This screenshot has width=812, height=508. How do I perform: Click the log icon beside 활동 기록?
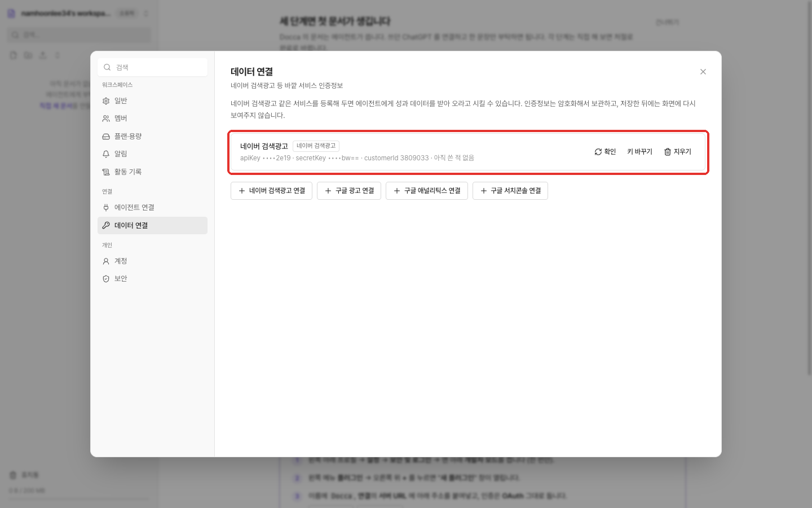pyautogui.click(x=106, y=172)
